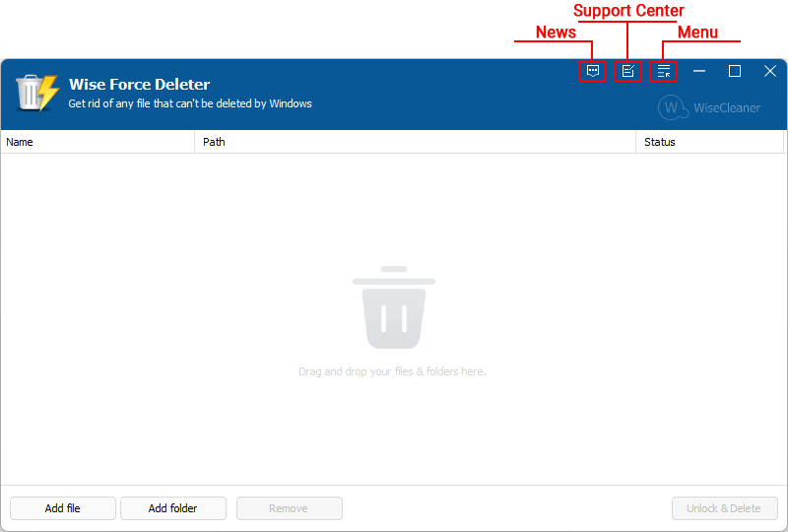This screenshot has width=788, height=532.
Task: Click the Add file button
Action: 63,508
